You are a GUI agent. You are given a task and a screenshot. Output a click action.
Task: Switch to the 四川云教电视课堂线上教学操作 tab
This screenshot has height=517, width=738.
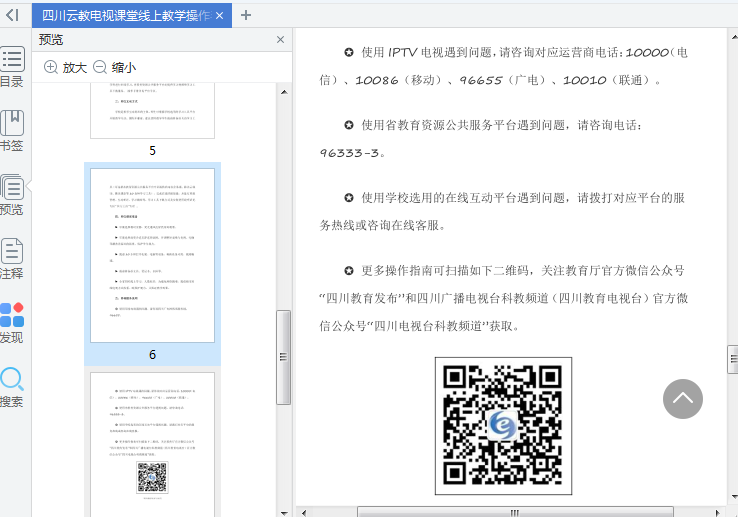click(127, 16)
